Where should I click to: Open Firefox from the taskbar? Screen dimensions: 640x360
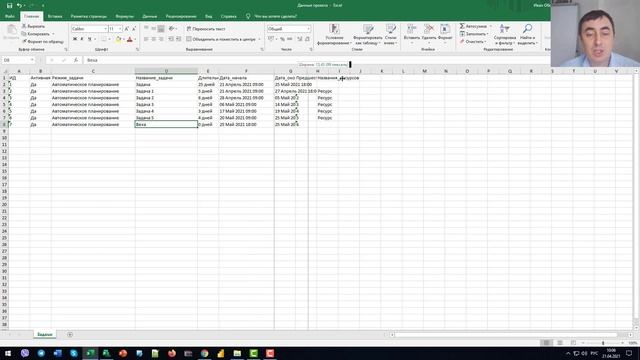coord(172,353)
